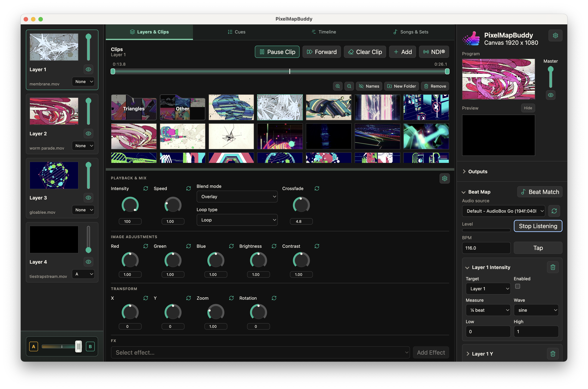Delete the Layer 1 Y beat map
The height and width of the screenshot is (389, 588).
tap(552, 354)
